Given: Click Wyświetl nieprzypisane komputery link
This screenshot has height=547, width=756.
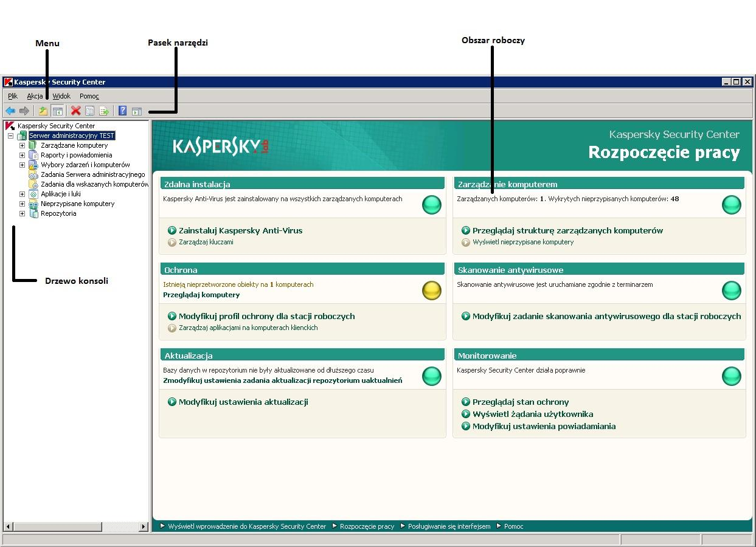Looking at the screenshot, I should point(523,242).
